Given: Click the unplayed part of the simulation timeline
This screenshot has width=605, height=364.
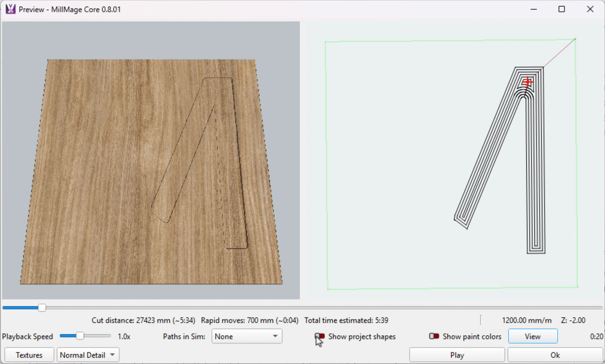Looking at the screenshot, I should 304,308.
